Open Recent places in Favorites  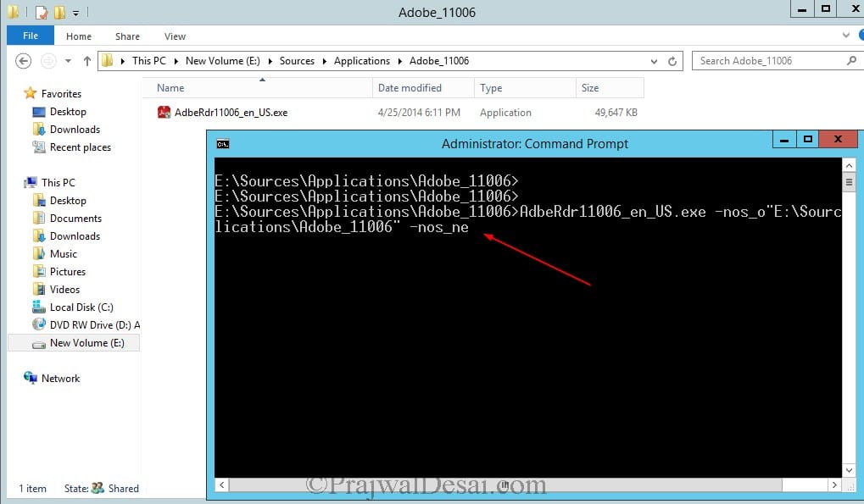tap(81, 147)
